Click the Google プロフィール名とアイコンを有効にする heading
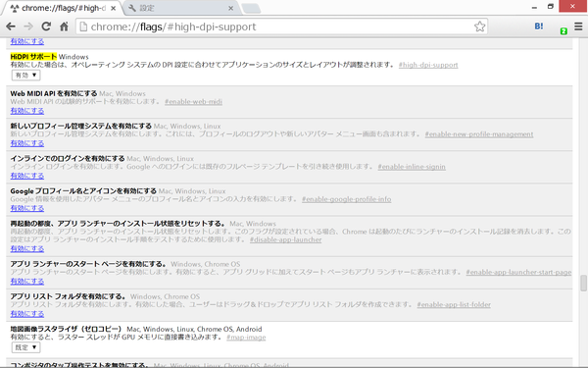 click(83, 191)
